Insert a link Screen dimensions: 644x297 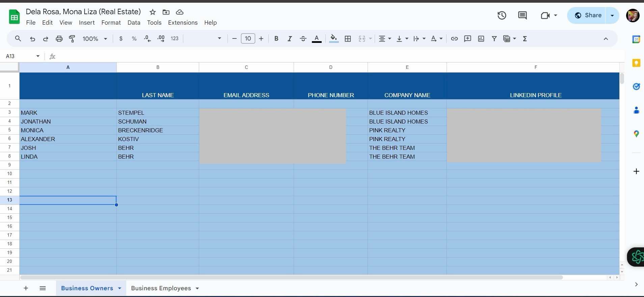click(454, 39)
